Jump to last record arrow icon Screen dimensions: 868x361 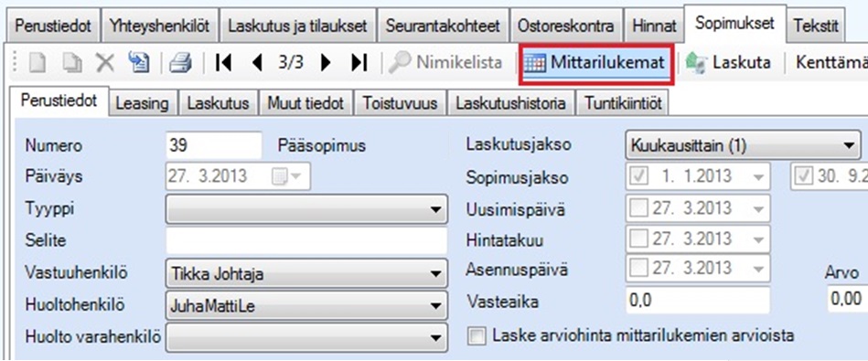(359, 62)
